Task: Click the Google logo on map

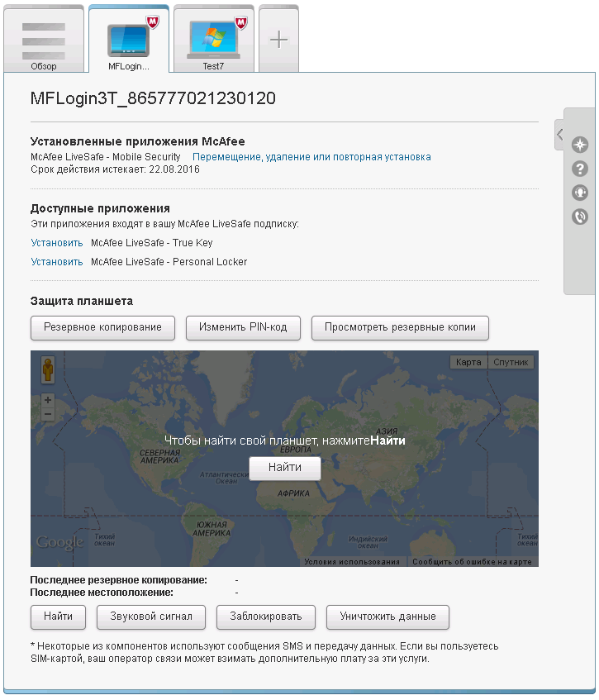Action: (59, 542)
